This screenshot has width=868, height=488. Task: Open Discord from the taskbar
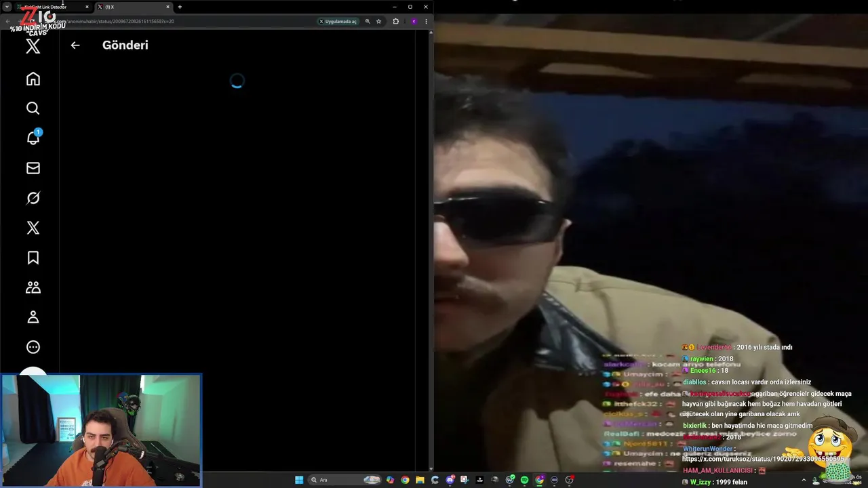tap(450, 480)
